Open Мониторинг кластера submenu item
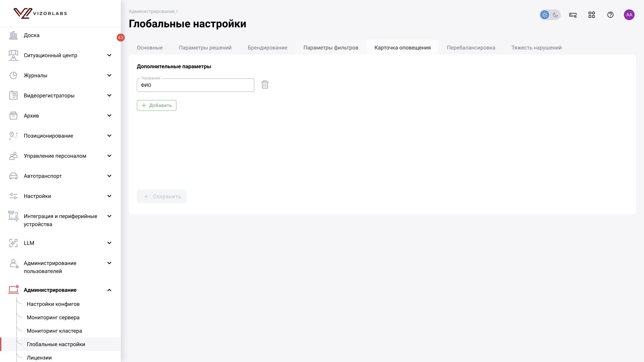This screenshot has height=362, width=644. [54, 331]
